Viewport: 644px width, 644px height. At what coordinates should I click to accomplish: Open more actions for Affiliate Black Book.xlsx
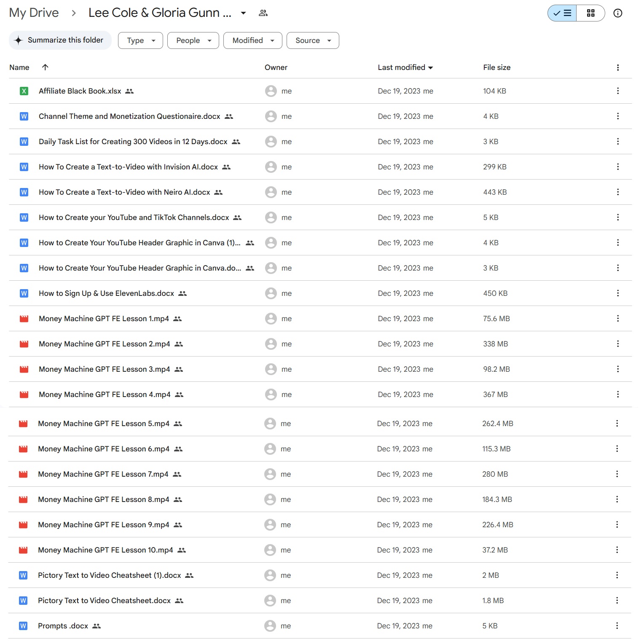(x=617, y=91)
